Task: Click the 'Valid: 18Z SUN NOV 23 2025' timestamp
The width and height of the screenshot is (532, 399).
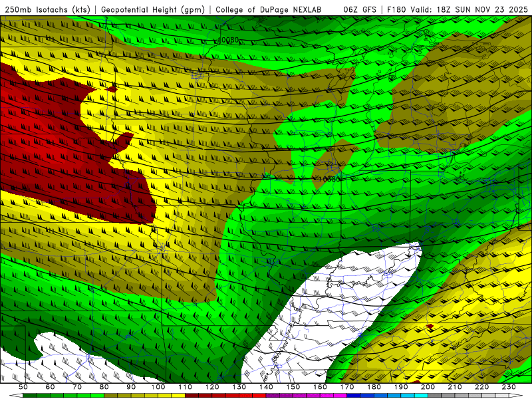Action: pyautogui.click(x=469, y=9)
